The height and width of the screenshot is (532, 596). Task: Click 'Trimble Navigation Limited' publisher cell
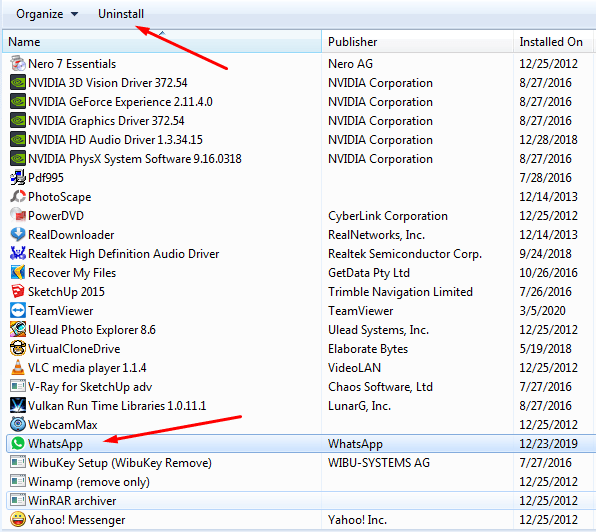pos(400,292)
